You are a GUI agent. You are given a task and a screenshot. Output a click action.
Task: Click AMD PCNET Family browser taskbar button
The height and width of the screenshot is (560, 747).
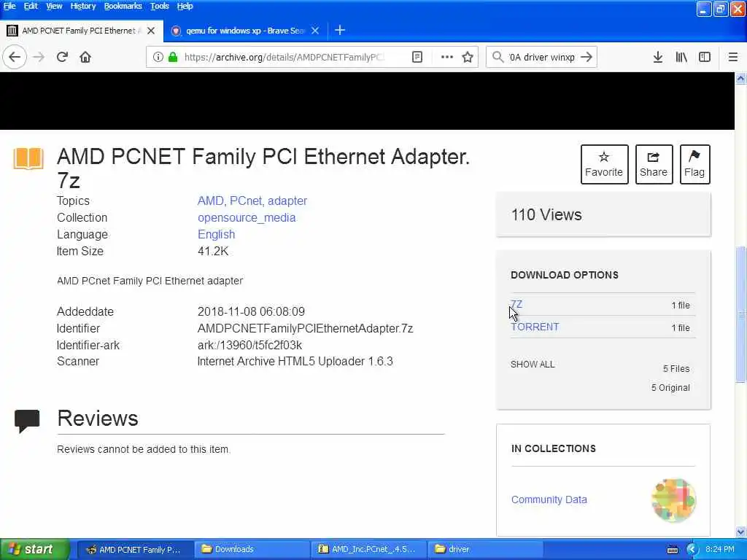[135, 550]
